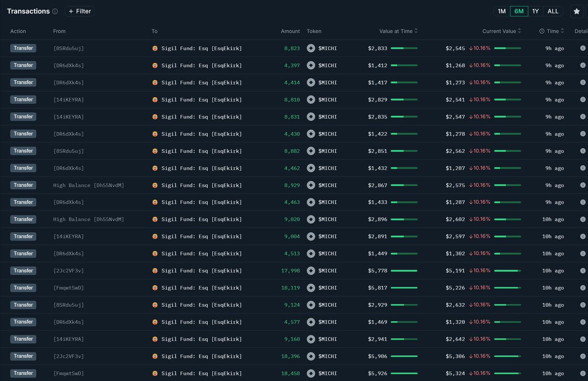Click the amount 8,823
The height and width of the screenshot is (381, 588).
pyautogui.click(x=292, y=49)
